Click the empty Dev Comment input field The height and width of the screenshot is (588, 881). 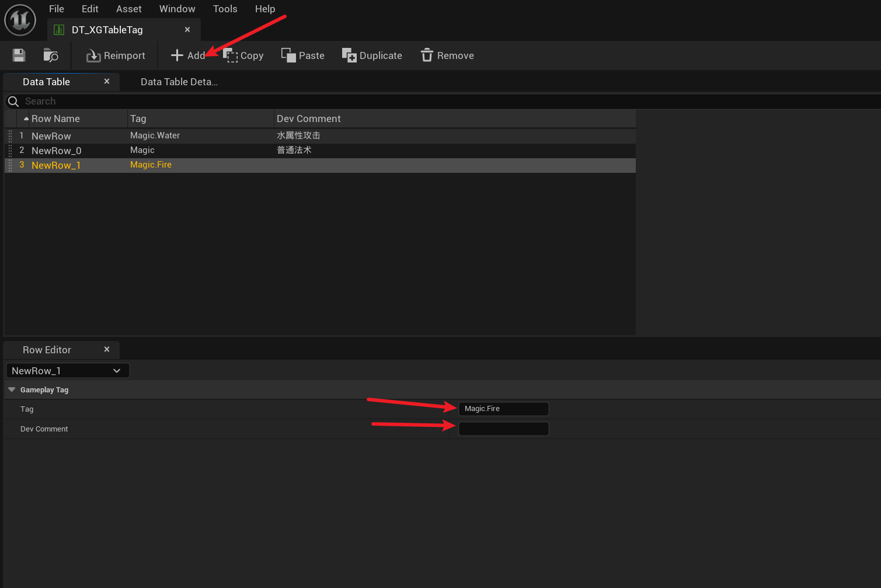pyautogui.click(x=504, y=429)
